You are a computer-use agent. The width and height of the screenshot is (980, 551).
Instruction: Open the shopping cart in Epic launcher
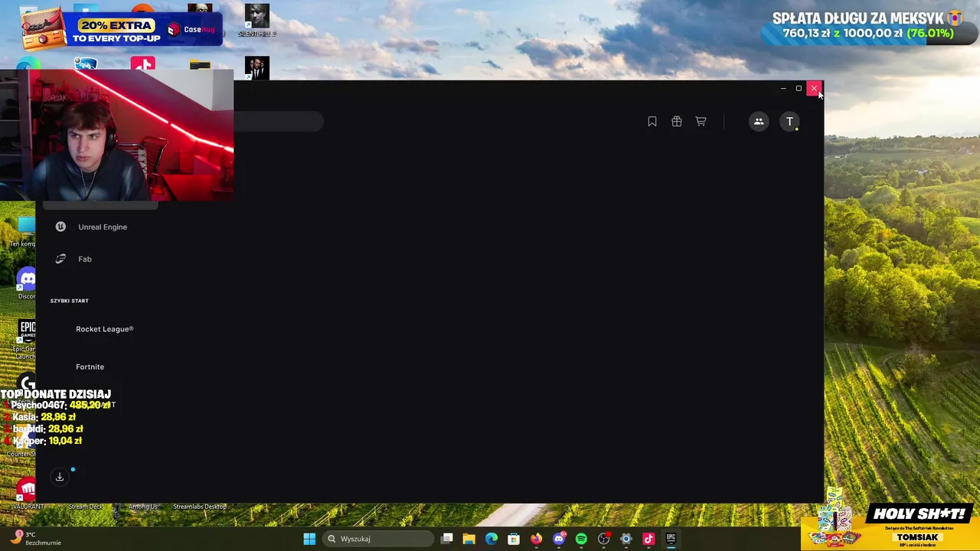point(701,122)
